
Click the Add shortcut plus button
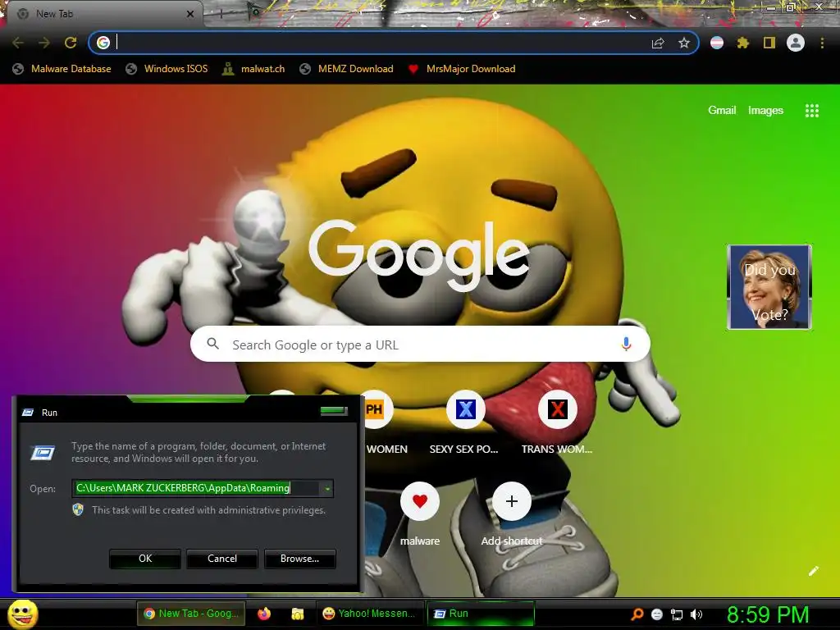(x=512, y=501)
